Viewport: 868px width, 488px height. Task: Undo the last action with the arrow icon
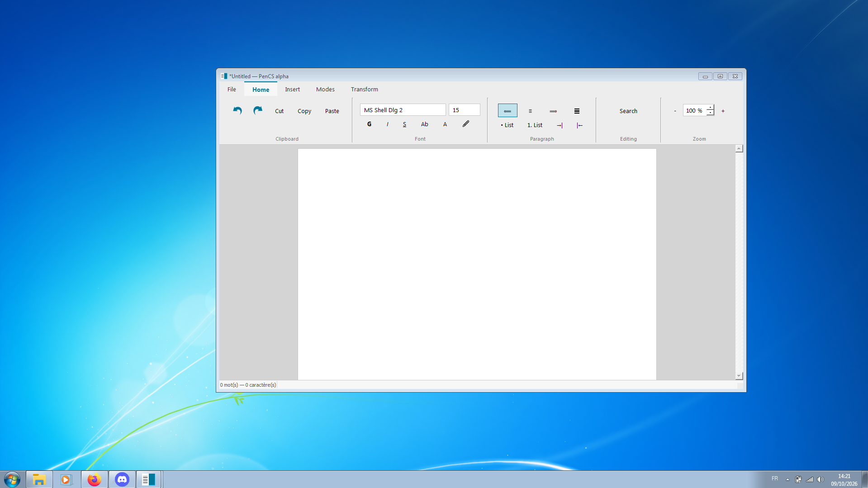coord(237,111)
